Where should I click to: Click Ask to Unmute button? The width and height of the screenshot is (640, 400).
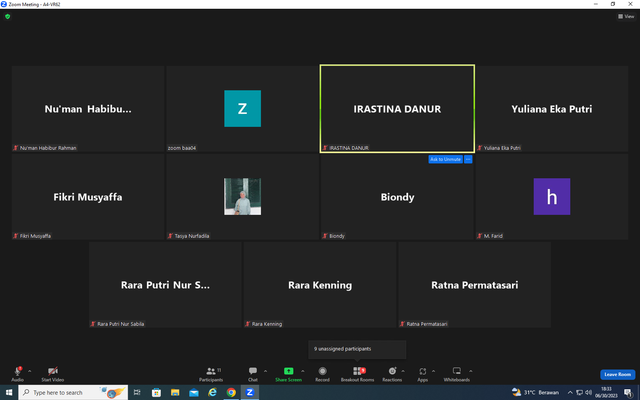coord(445,159)
